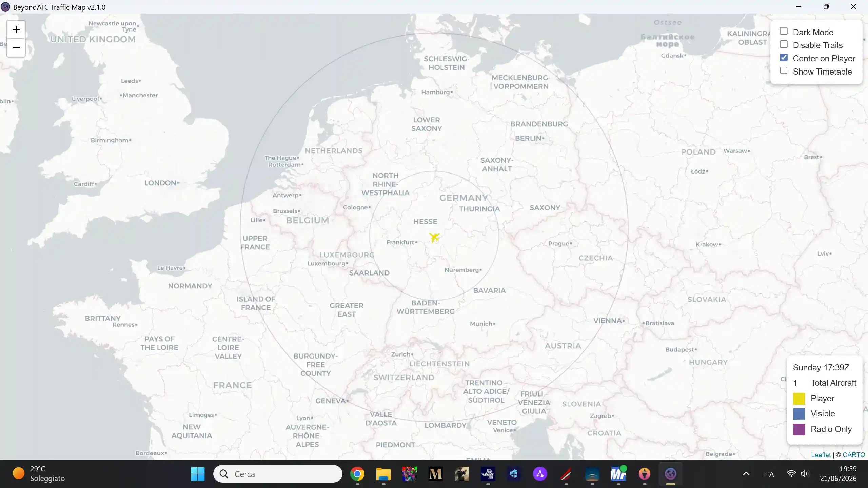Click the Radio Only legend text
This screenshot has height=488, width=868.
(x=831, y=429)
